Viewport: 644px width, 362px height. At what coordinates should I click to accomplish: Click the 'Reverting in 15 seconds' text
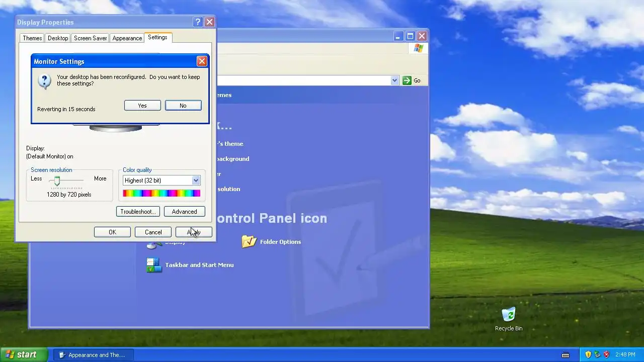[66, 109]
